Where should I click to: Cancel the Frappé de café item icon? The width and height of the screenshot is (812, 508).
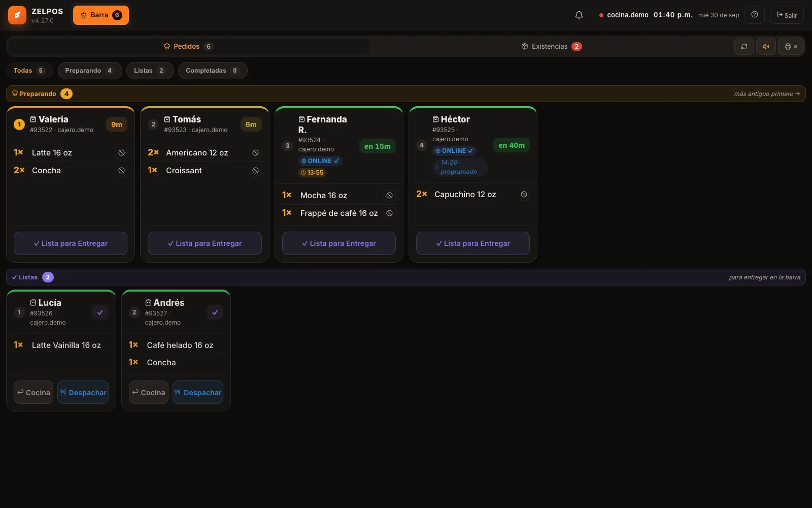389,213
